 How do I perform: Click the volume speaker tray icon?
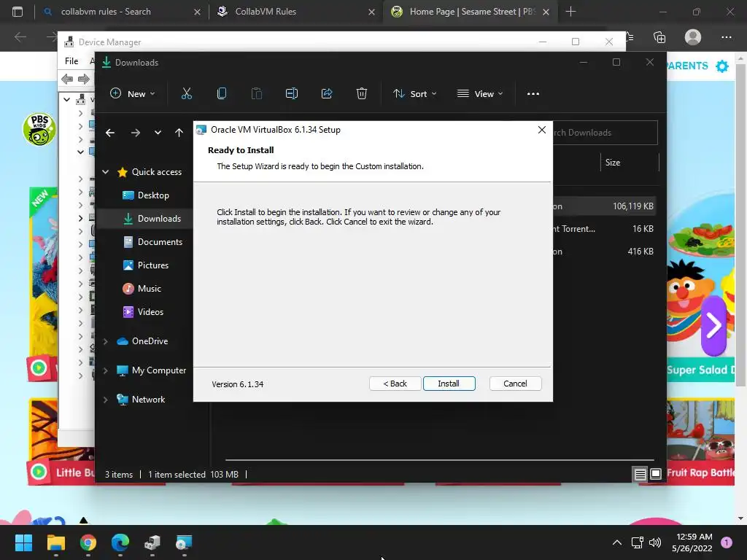(655, 542)
